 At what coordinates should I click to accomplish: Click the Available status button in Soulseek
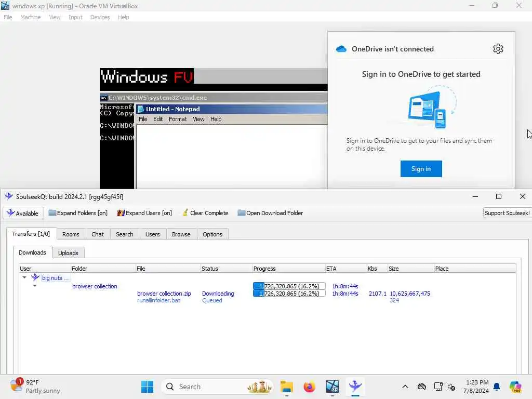(x=23, y=213)
